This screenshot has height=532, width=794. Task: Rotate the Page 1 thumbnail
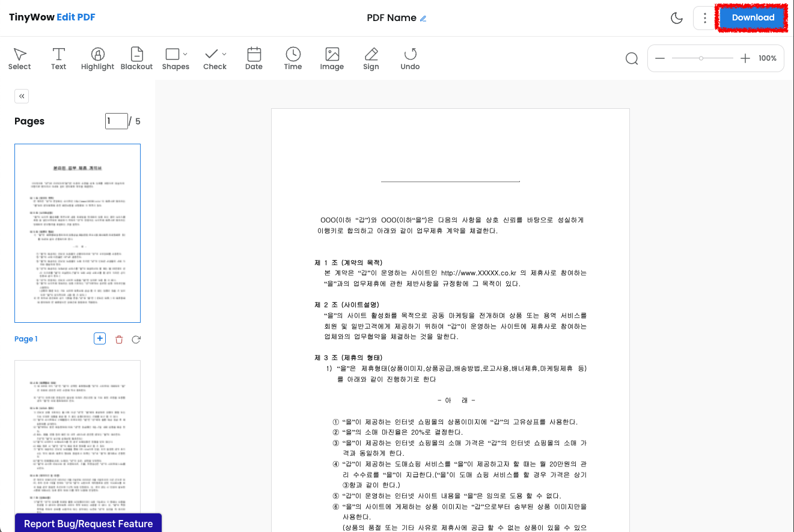click(136, 339)
